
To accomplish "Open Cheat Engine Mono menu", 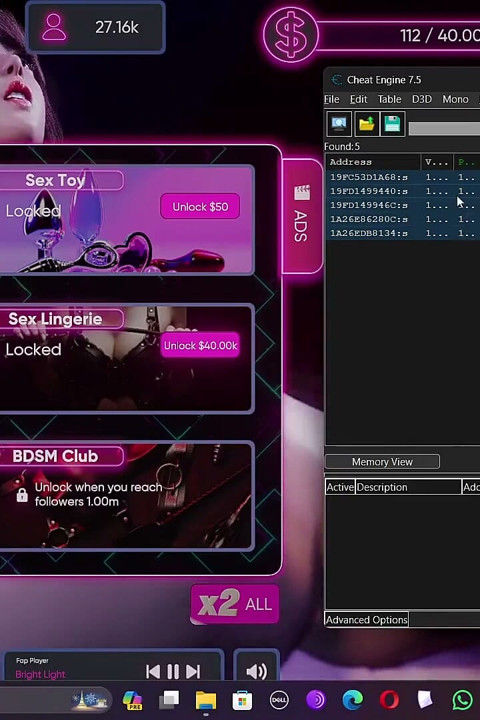I will pos(455,99).
